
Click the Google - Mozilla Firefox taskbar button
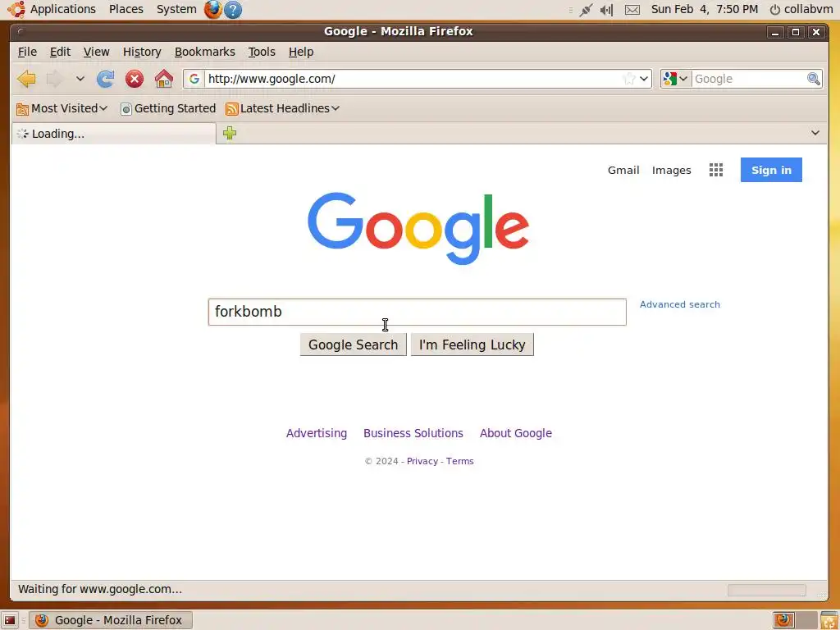[111, 620]
